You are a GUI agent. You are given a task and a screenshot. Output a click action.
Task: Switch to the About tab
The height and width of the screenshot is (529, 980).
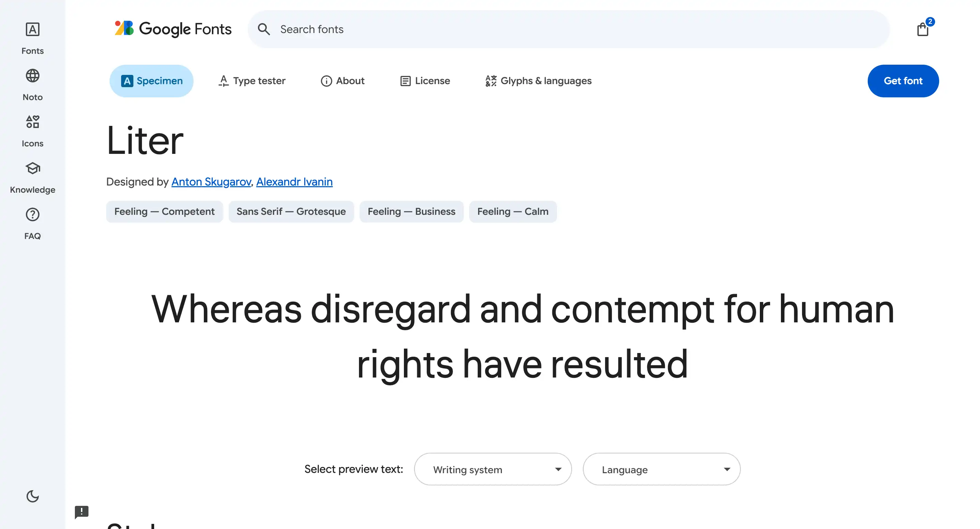342,81
